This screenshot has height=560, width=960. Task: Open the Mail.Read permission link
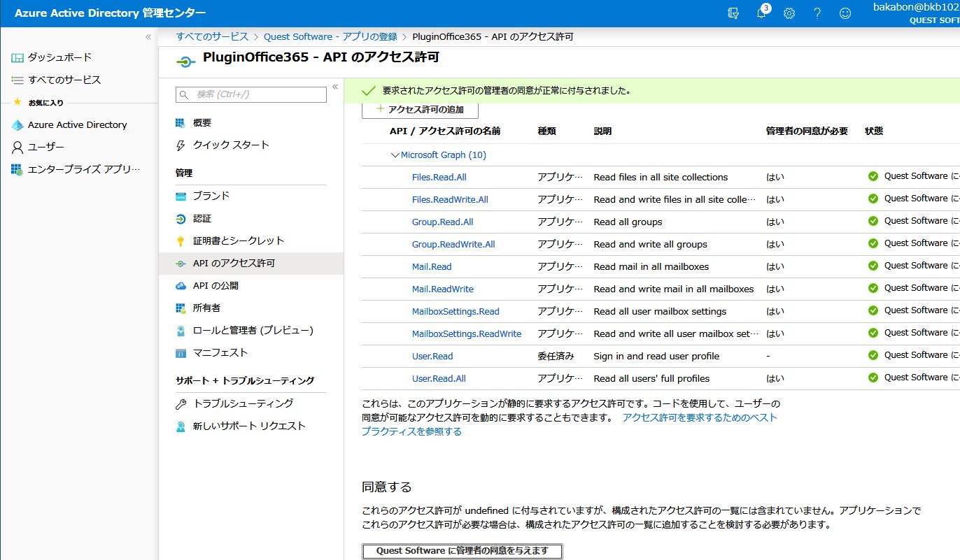(x=432, y=266)
